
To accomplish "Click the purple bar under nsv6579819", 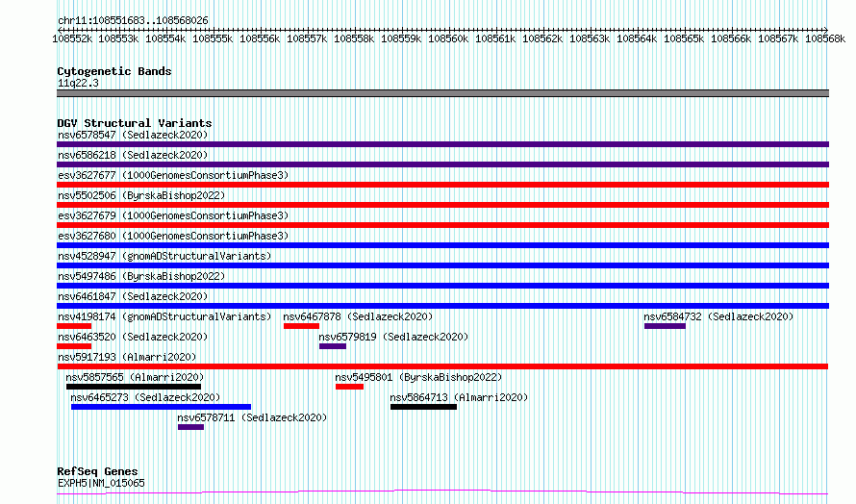I will [333, 346].
